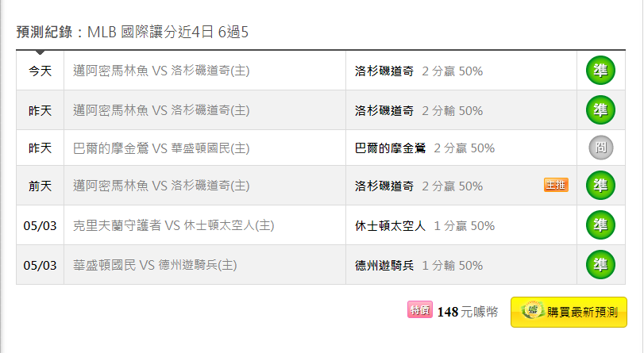Click the 148 元噱幣 price label
This screenshot has height=353, width=644.
(468, 312)
